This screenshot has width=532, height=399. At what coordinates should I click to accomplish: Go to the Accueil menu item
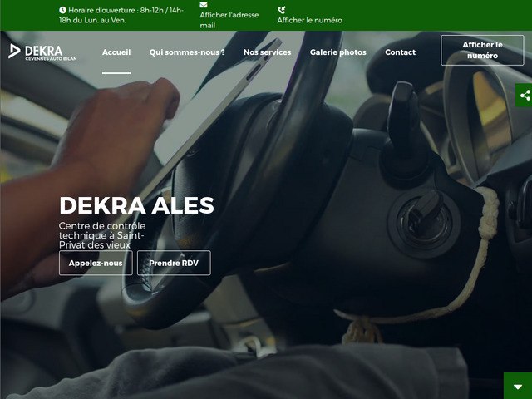(116, 52)
